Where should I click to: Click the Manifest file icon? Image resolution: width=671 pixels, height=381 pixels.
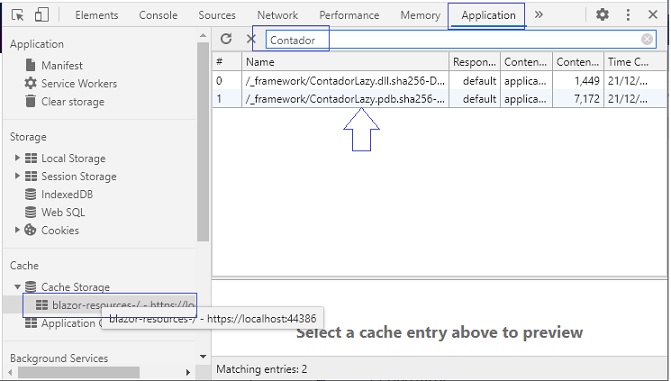pyautogui.click(x=30, y=65)
